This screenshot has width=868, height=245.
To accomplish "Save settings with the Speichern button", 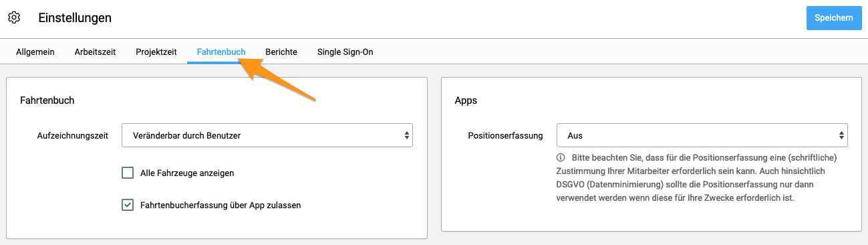I will (834, 18).
